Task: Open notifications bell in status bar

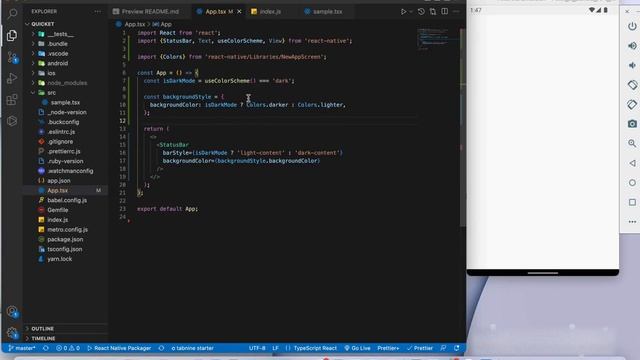Action: tap(456, 348)
